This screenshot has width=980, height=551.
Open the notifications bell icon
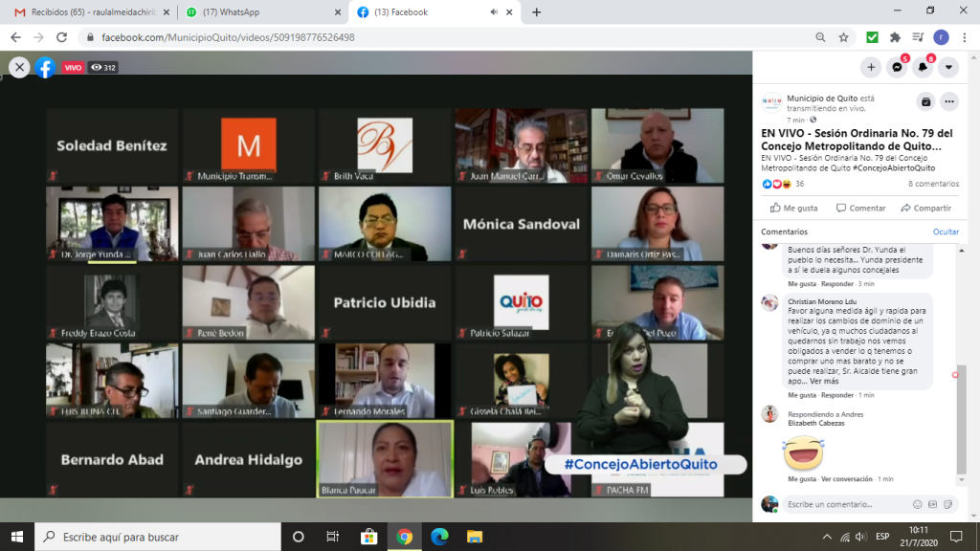[x=923, y=67]
